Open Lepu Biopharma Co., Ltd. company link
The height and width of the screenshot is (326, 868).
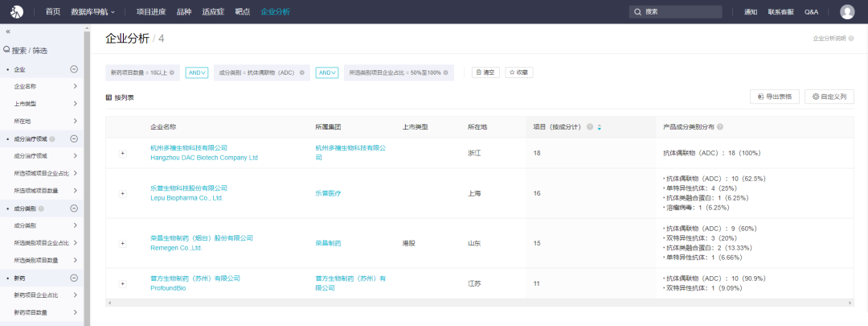[186, 198]
